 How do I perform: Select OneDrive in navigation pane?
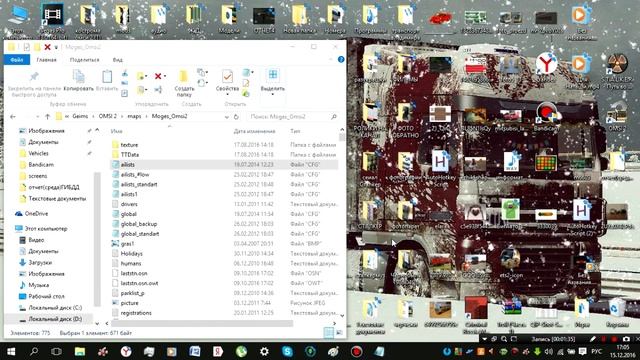(32, 213)
